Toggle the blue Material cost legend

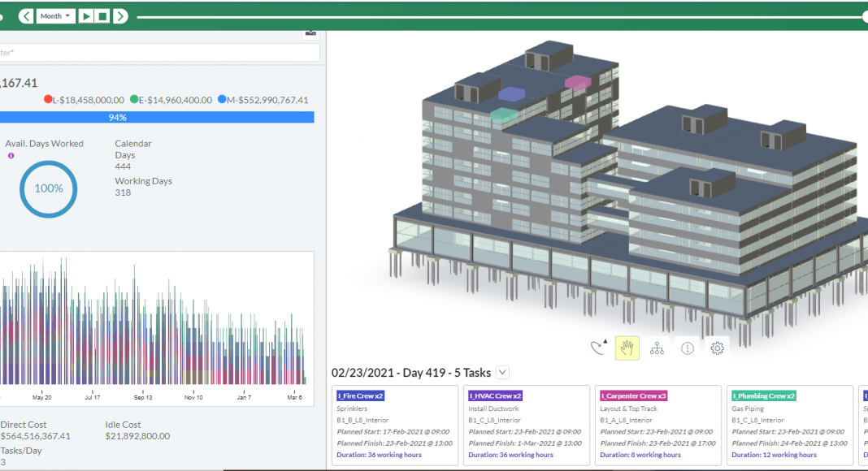[223, 100]
